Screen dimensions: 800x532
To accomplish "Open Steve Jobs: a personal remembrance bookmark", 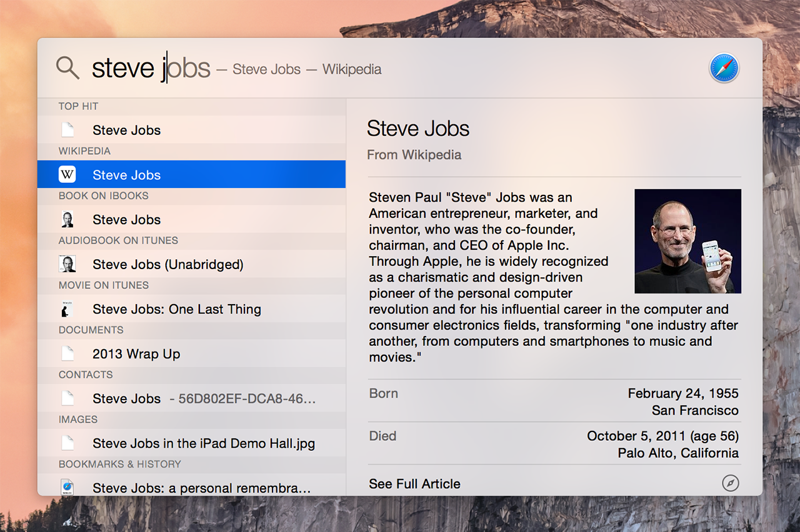I will pos(191,485).
